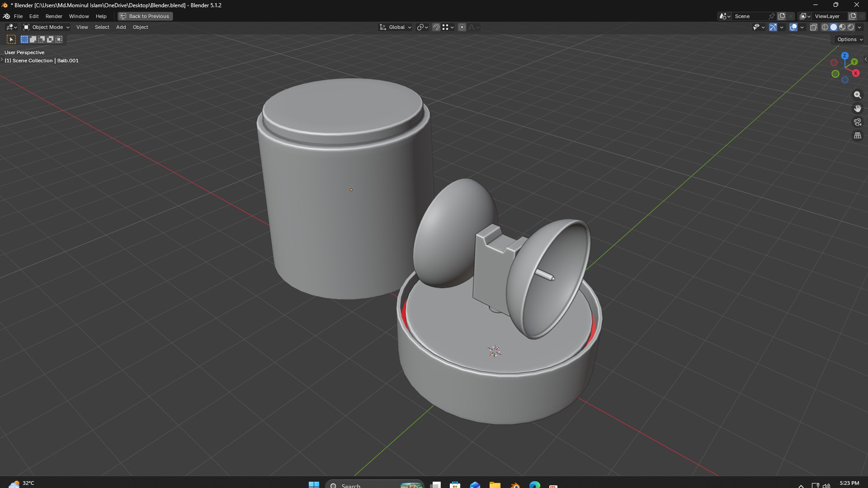The width and height of the screenshot is (868, 488).
Task: Open the viewport Object menu
Action: (140, 27)
